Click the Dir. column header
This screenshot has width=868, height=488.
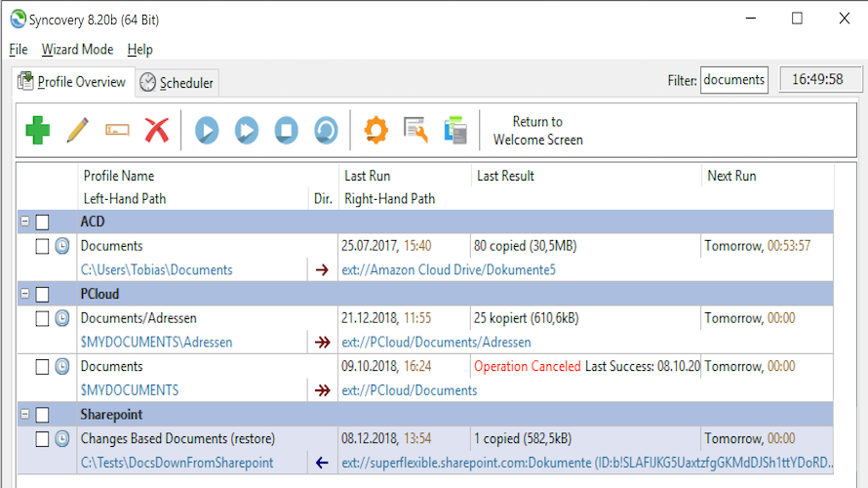(323, 199)
